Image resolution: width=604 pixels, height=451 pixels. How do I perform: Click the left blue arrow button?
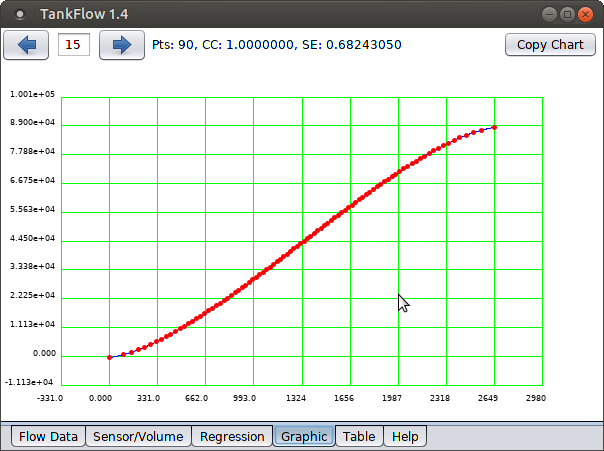[x=27, y=45]
